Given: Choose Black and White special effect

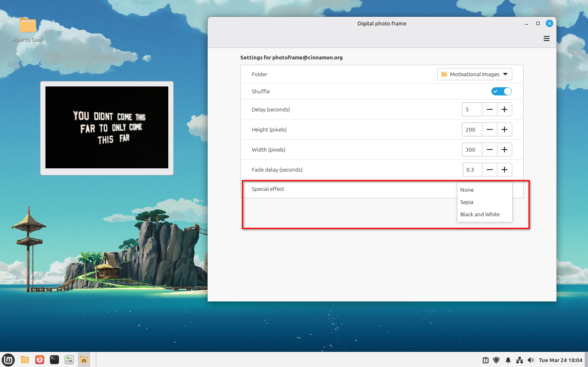Looking at the screenshot, I should coord(485,214).
